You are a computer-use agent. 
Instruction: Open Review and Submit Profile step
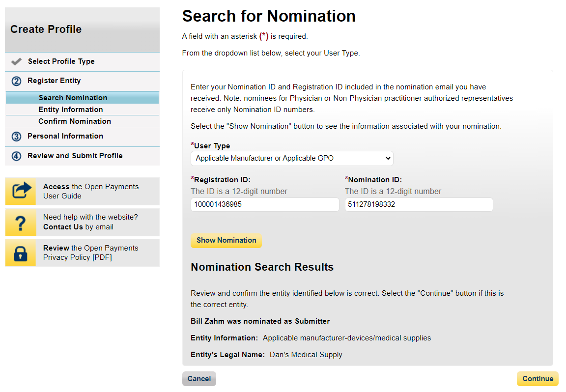click(75, 156)
